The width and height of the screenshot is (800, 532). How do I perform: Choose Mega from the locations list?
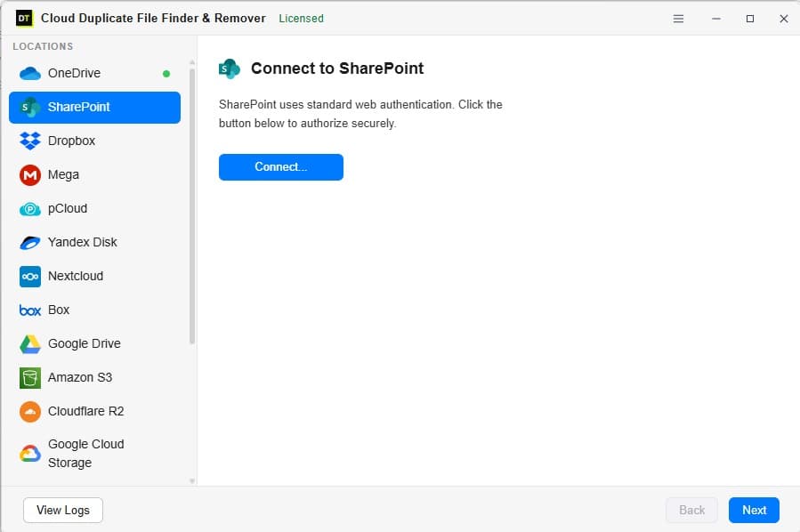[x=95, y=175]
